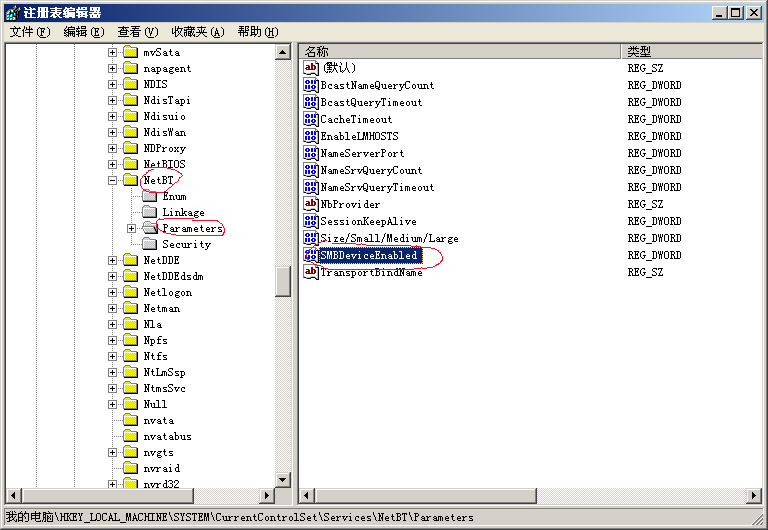Click the DWORD icon beside EnableLMHOSTS
768x530 pixels.
pyautogui.click(x=311, y=136)
